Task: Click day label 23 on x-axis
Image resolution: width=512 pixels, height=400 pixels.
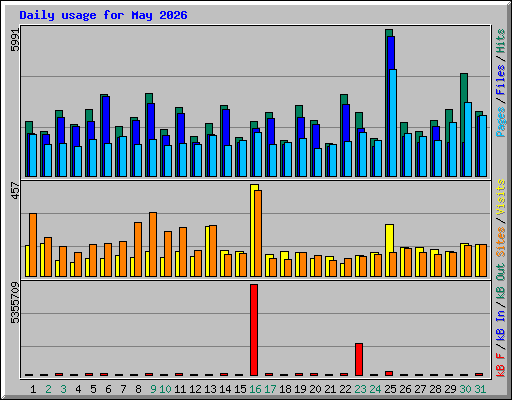Action: pyautogui.click(x=360, y=389)
